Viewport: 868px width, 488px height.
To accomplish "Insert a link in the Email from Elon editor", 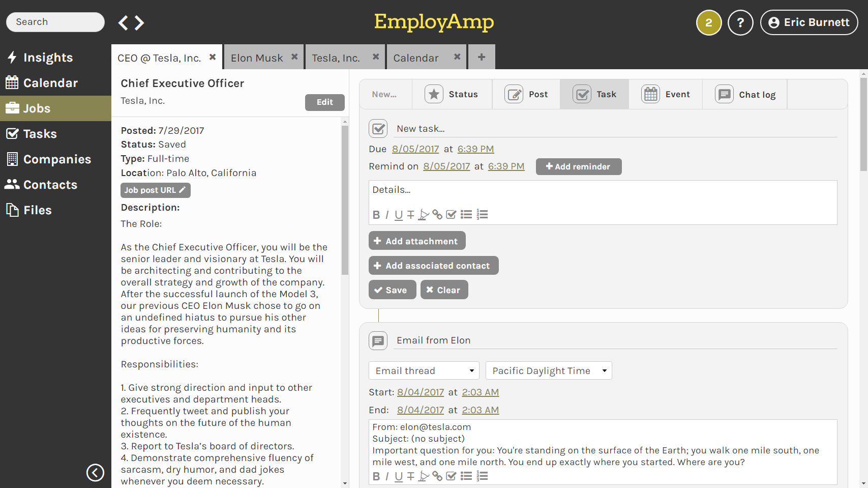I will 437,476.
